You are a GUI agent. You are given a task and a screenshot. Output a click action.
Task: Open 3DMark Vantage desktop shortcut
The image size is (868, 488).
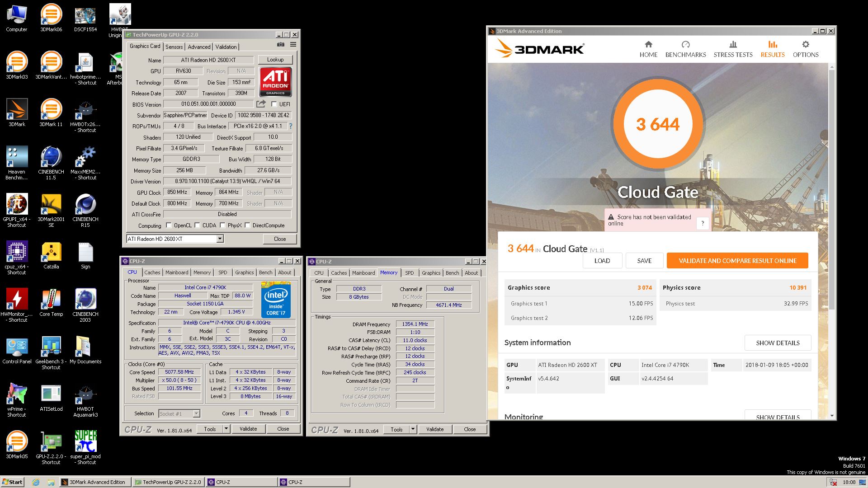click(51, 66)
